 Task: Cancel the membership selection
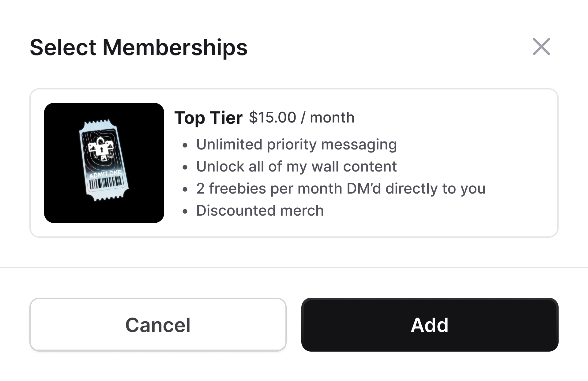click(x=158, y=325)
